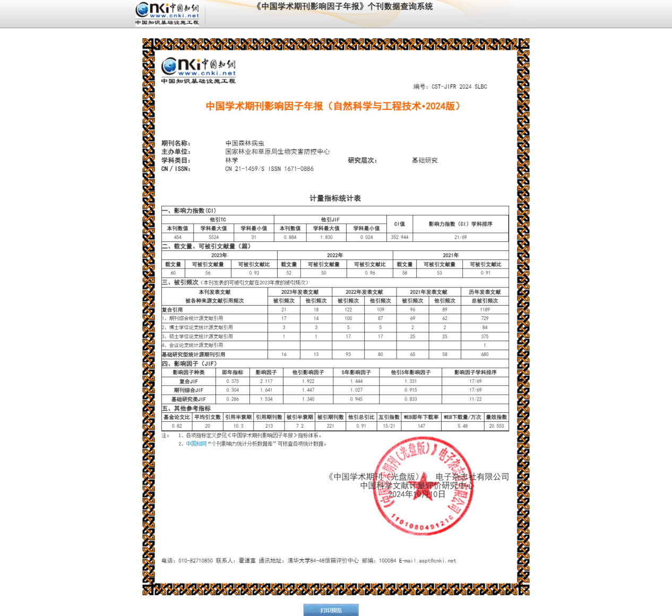
Task: Select the total value 680
Action: pyautogui.click(x=485, y=354)
